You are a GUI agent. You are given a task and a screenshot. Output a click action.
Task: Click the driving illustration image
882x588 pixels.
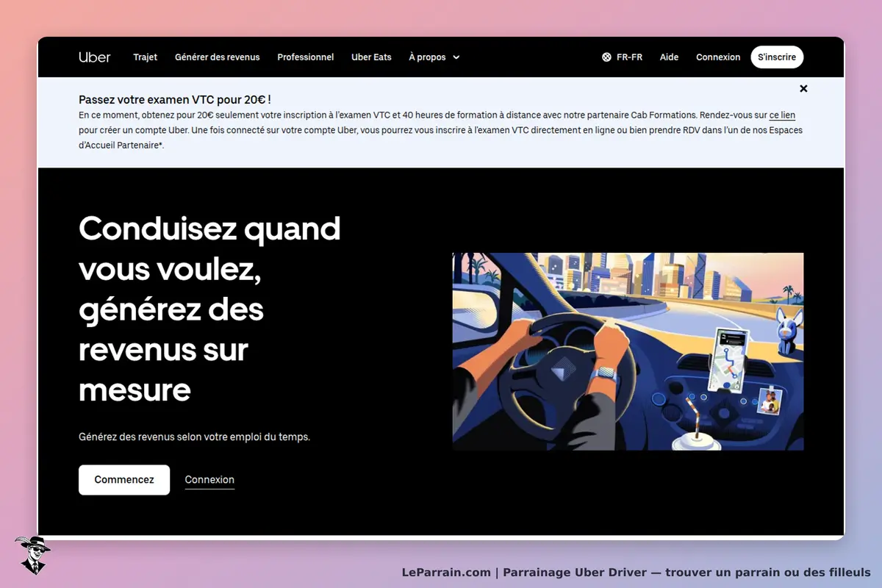point(628,351)
